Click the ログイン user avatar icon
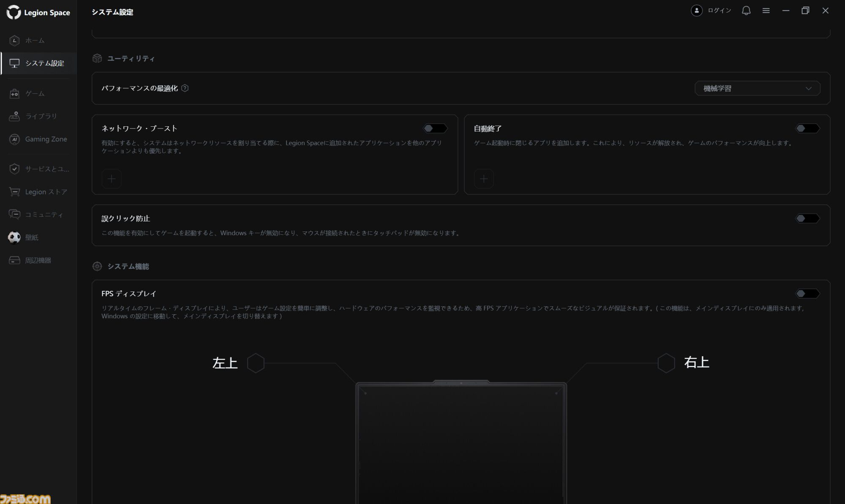Screen dimensions: 845x504 point(697,11)
